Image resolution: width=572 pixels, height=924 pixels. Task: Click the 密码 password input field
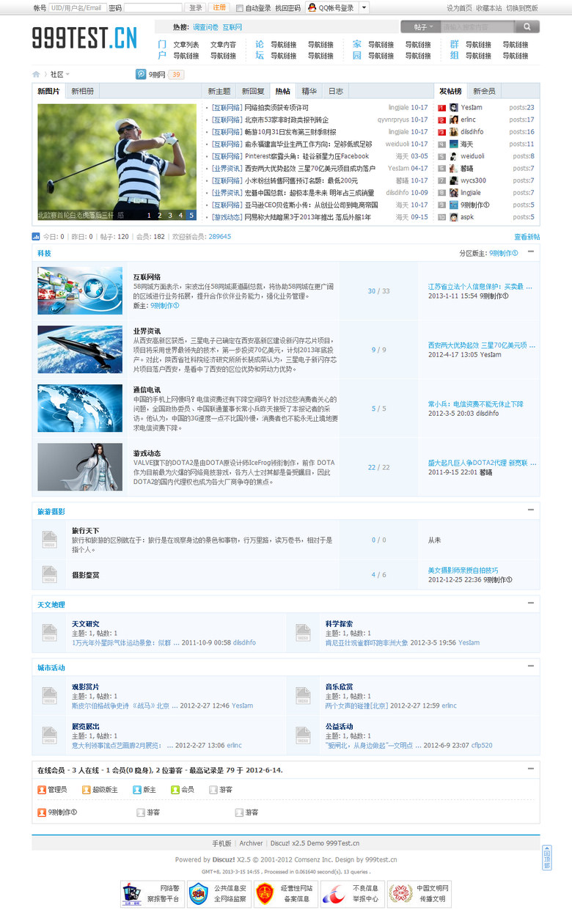(x=153, y=8)
